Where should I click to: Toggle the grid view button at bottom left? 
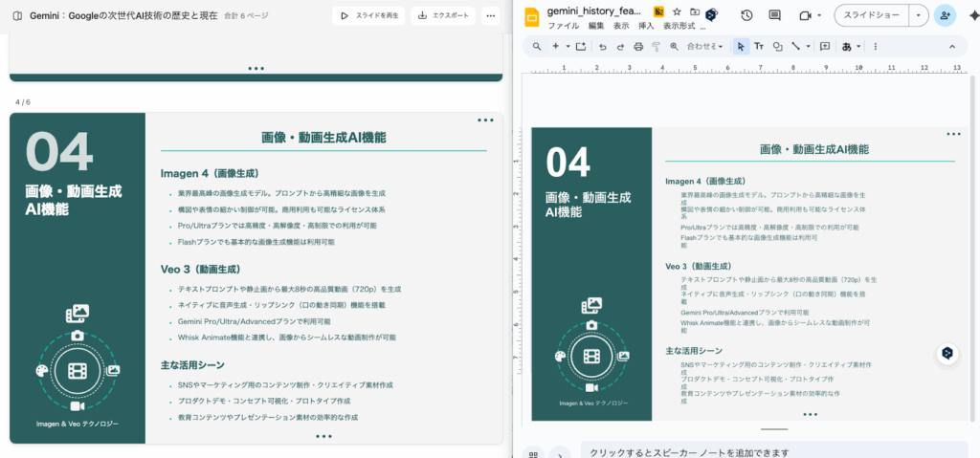pyautogui.click(x=534, y=453)
